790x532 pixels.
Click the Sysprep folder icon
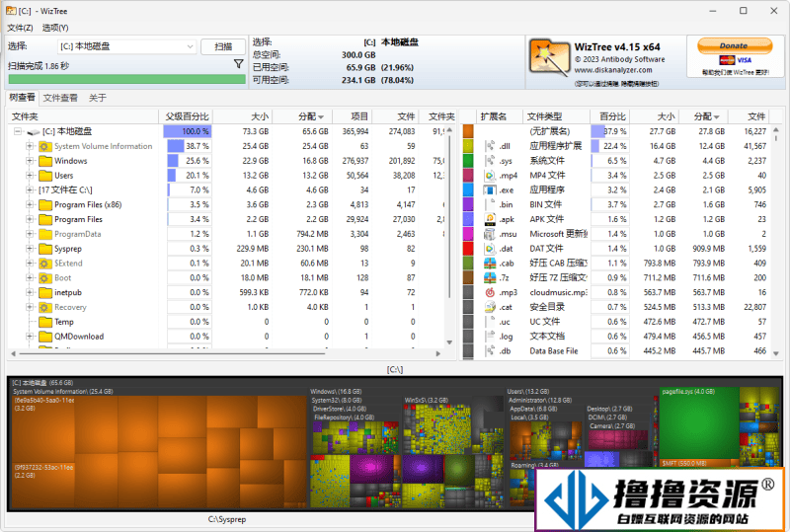(45, 249)
